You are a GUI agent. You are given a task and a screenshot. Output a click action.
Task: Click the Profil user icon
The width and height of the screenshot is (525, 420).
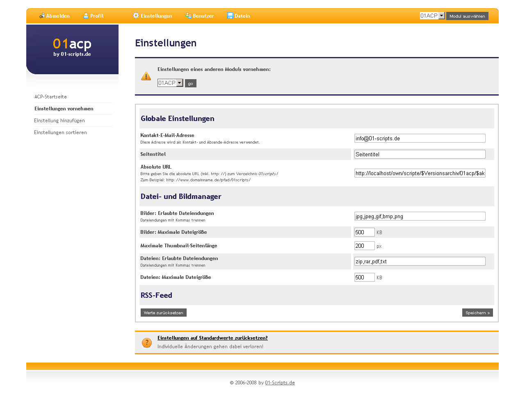(x=86, y=16)
